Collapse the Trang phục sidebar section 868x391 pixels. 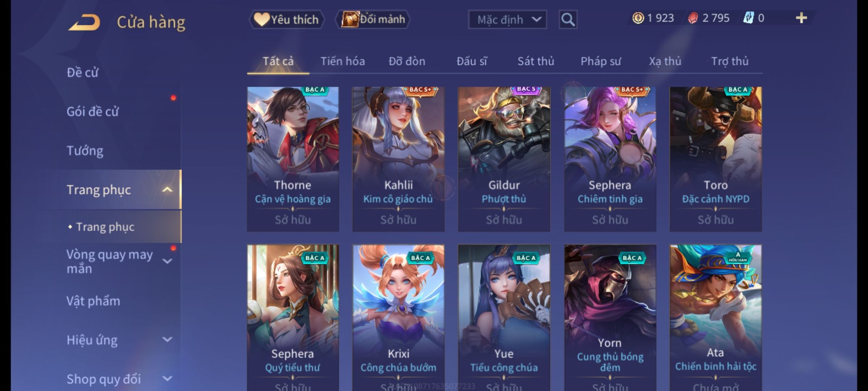coord(167,190)
